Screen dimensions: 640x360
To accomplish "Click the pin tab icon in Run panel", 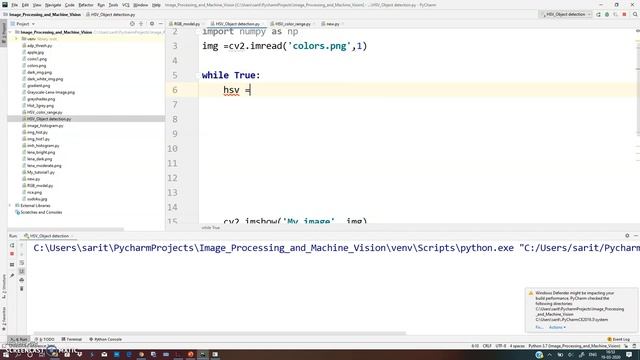I will (x=12, y=276).
